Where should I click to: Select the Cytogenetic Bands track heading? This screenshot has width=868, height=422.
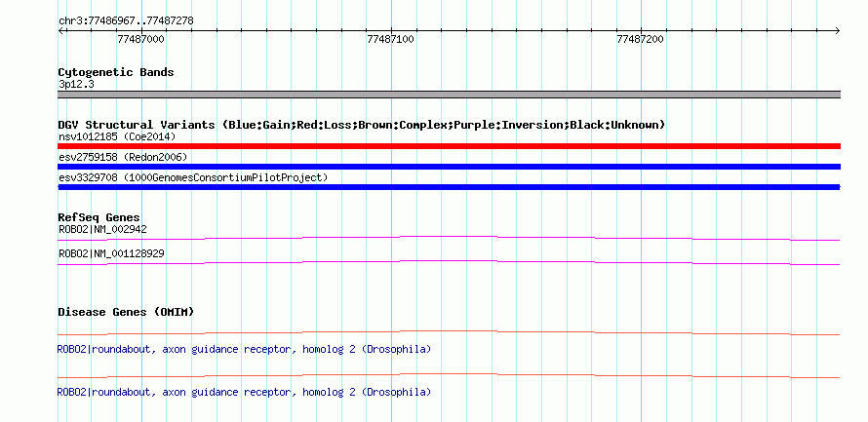coord(116,72)
